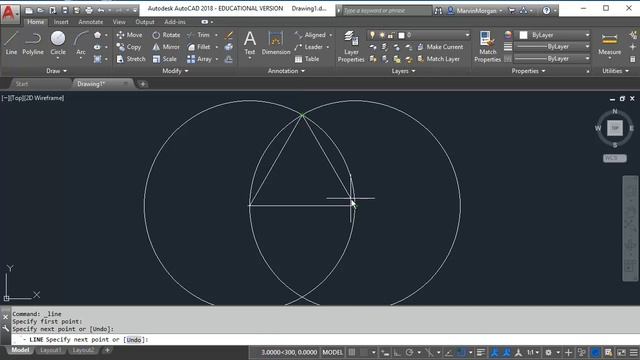The width and height of the screenshot is (640, 360).
Task: Expand the Draw panel
Action: click(56, 71)
